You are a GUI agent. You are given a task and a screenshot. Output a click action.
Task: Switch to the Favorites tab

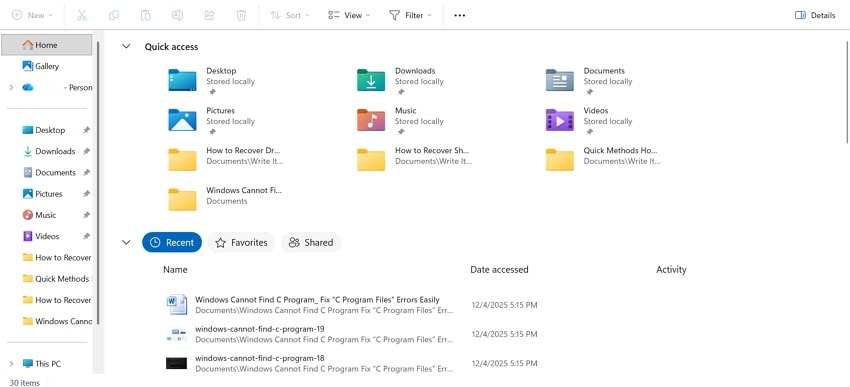pyautogui.click(x=241, y=242)
